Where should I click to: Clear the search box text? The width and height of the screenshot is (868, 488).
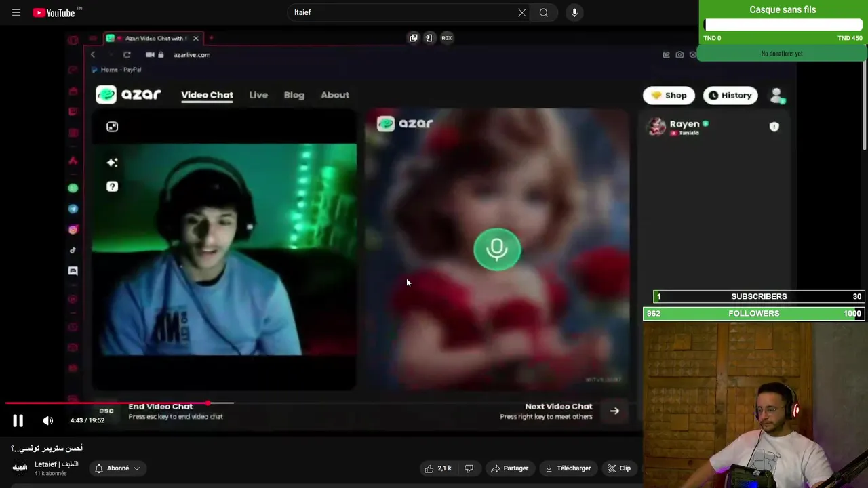point(522,12)
